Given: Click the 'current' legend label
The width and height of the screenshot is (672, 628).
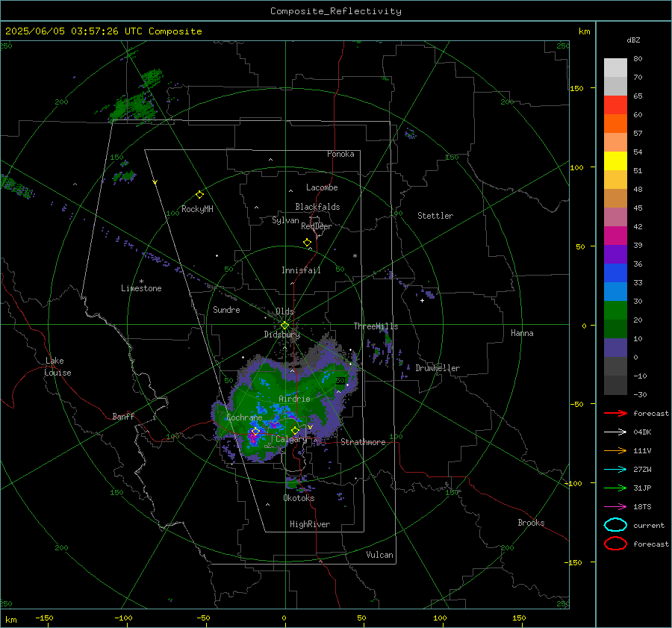Looking at the screenshot, I should tap(649, 525).
